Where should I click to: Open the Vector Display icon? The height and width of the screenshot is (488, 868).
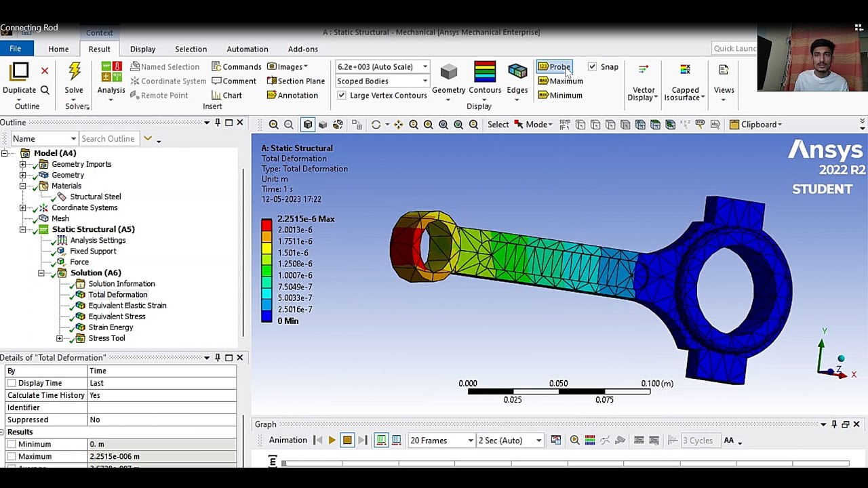tap(644, 70)
